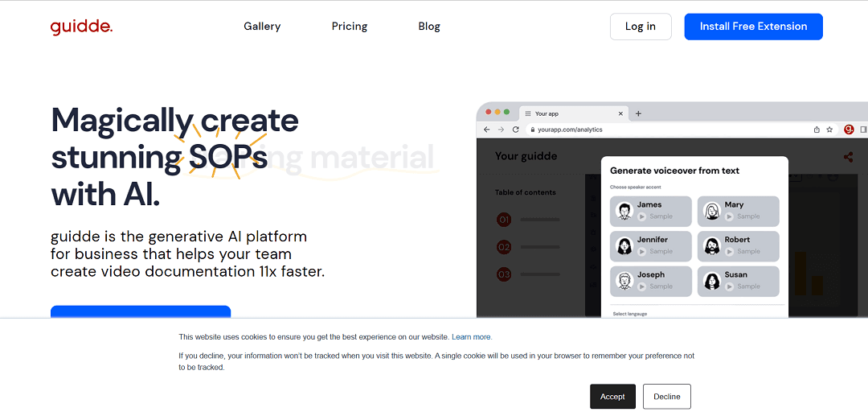Screen dimensions: 868x420
Task: Play the Mary voice sample
Action: click(730, 216)
